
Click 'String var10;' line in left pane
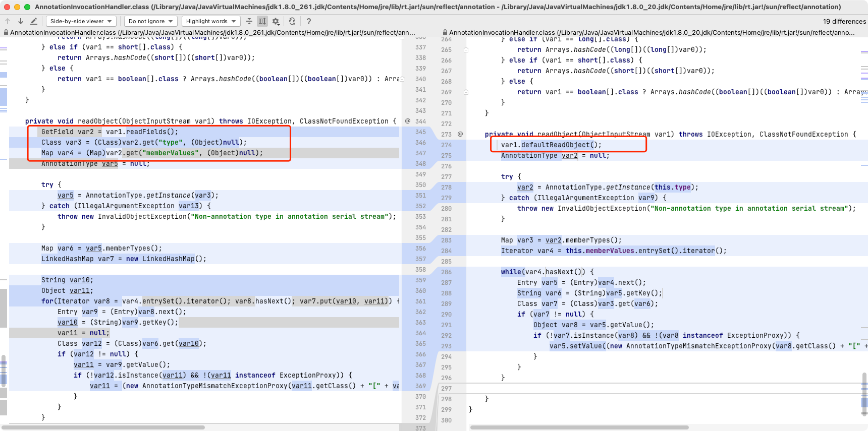[x=67, y=280]
